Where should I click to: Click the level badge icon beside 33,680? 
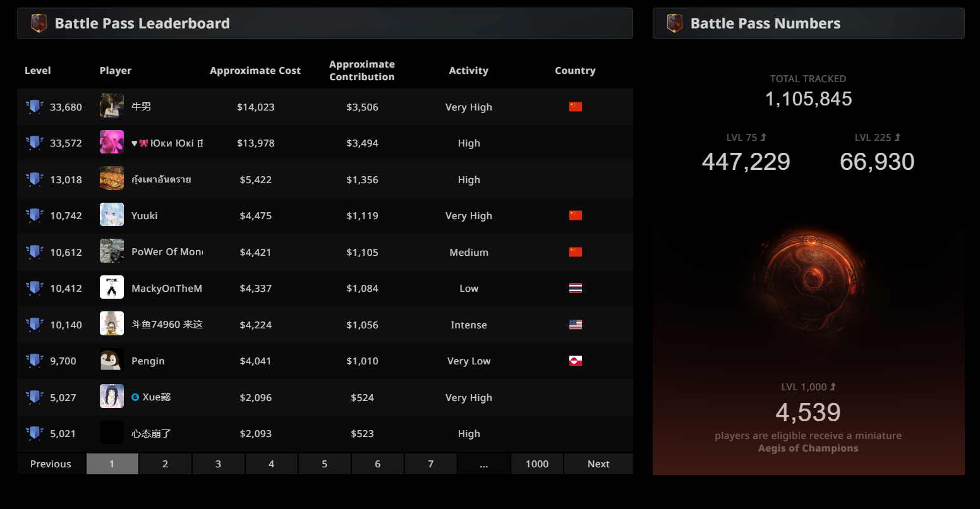(x=35, y=107)
